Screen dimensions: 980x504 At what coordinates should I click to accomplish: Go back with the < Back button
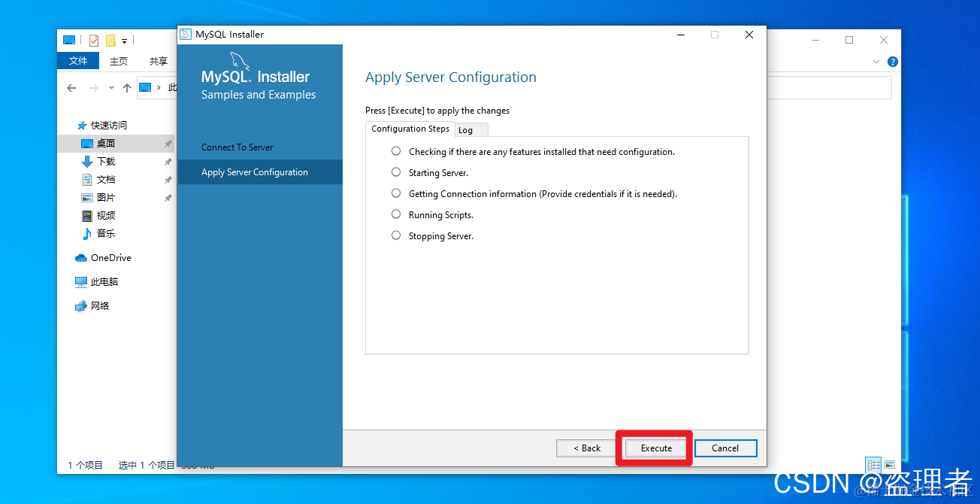tap(587, 448)
